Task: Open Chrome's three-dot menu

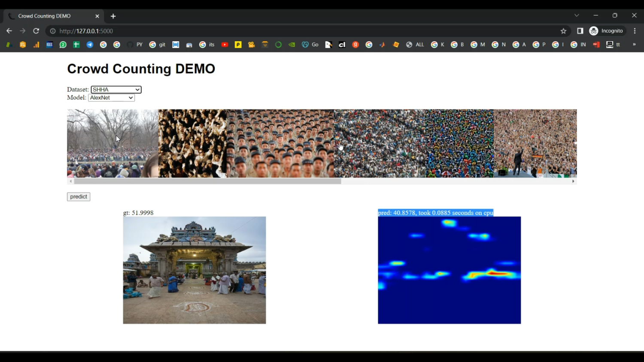Action: pos(635,31)
